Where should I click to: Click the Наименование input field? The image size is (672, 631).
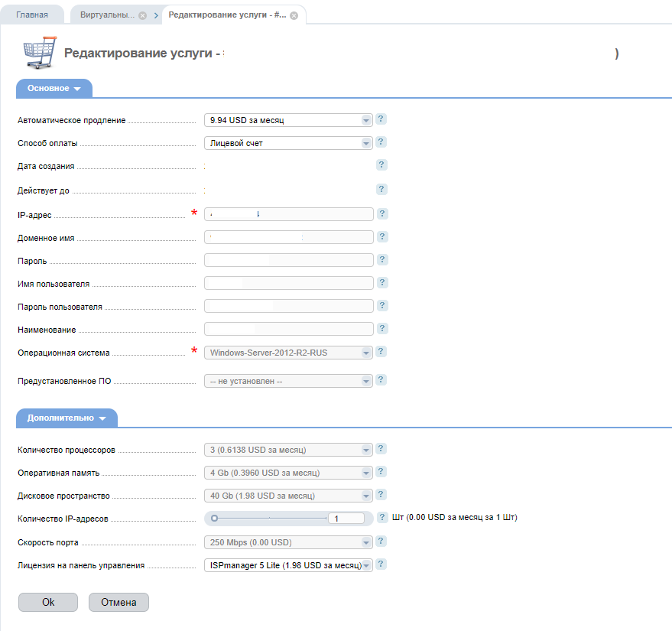click(289, 329)
